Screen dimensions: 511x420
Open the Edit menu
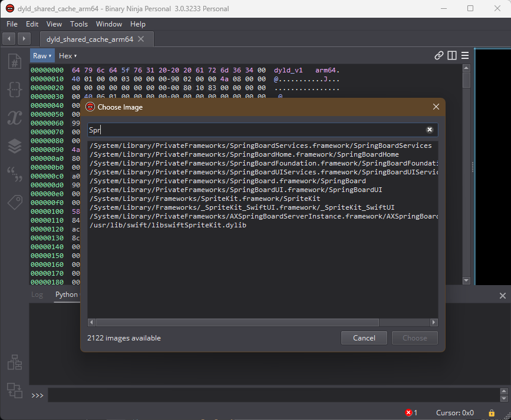[32, 24]
